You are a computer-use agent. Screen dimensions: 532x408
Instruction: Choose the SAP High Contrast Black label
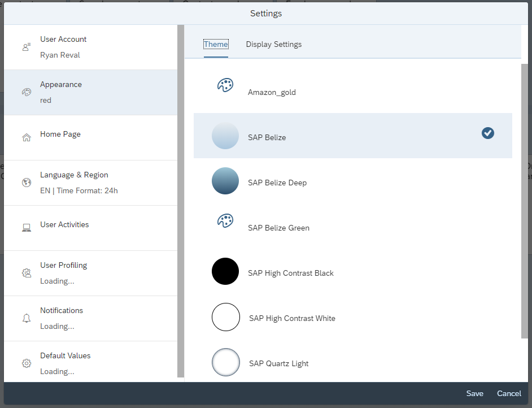[x=291, y=273]
